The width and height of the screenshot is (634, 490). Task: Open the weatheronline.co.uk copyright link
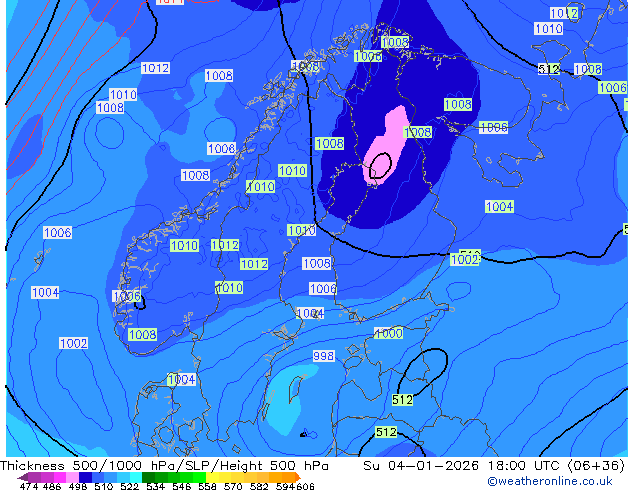(550, 481)
